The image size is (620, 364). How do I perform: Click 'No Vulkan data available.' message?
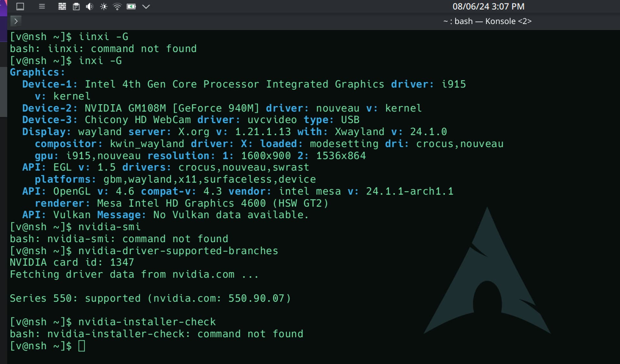click(231, 215)
